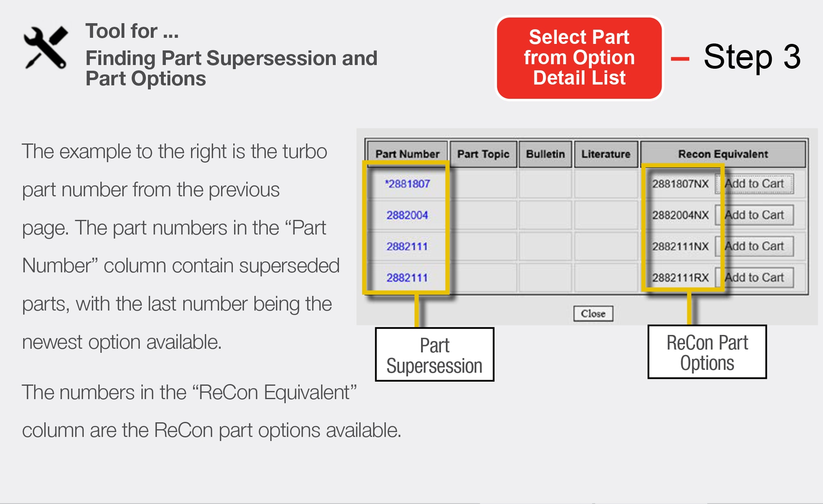
Task: Open the *2881807 part number link
Action: [x=407, y=184]
